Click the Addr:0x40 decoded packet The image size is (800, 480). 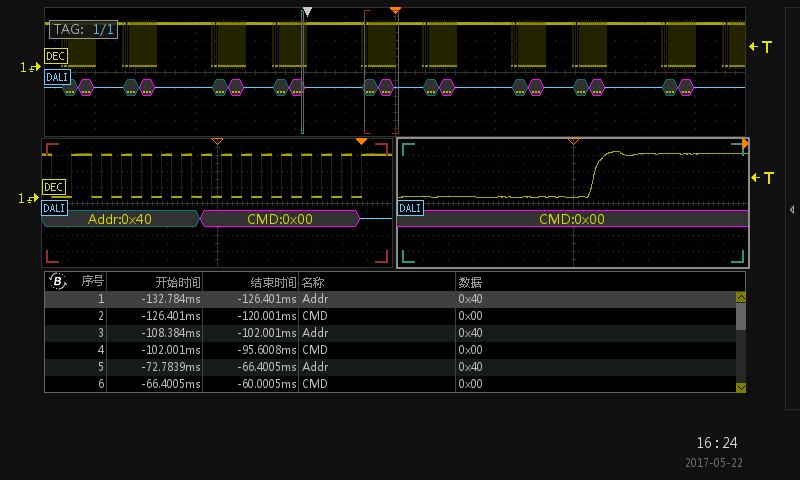pyautogui.click(x=120, y=219)
